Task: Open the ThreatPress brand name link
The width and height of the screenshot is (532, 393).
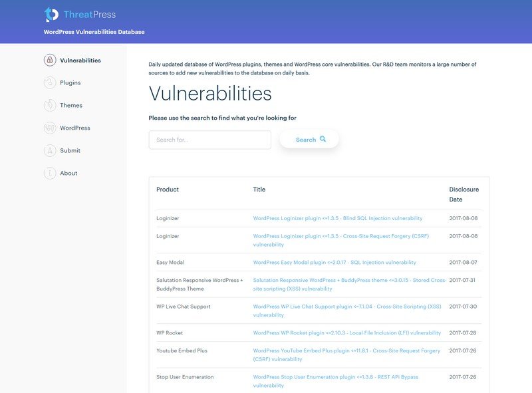Action: (x=90, y=15)
